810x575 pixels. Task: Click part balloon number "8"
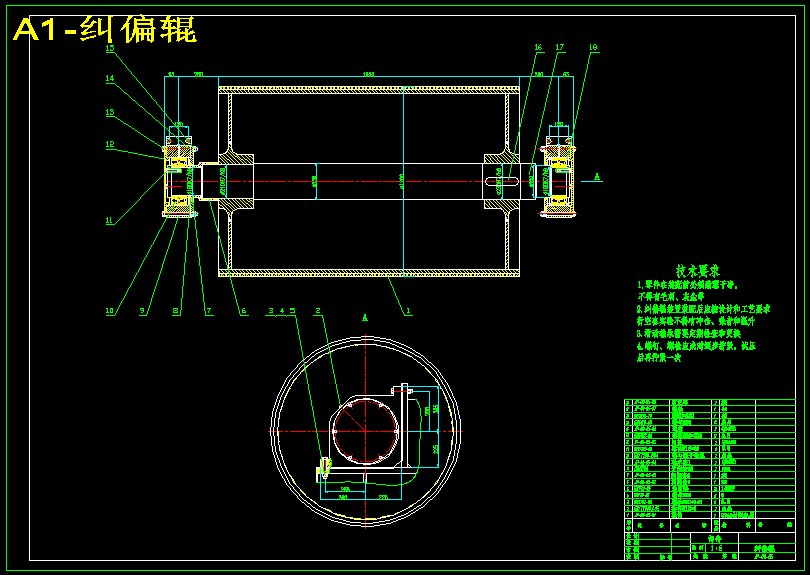[x=176, y=311]
